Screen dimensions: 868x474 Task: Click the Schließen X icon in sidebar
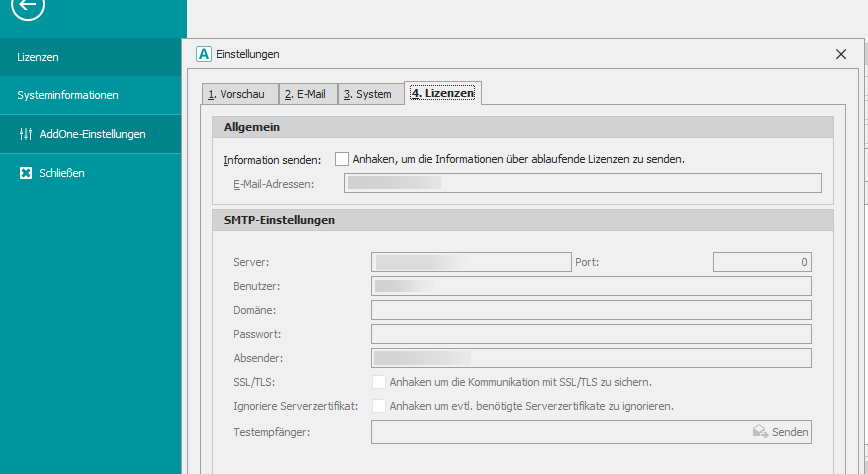tap(25, 173)
